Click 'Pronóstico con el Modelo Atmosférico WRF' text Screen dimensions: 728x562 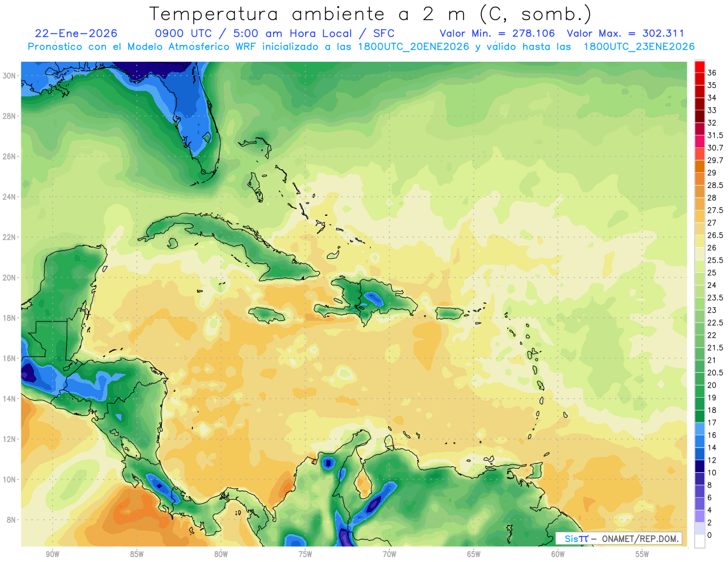[143, 47]
